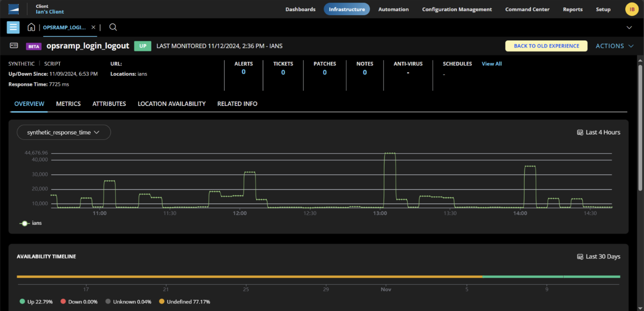Select the OPSRAMP_LOGI... breadcrumb tab
Image resolution: width=644 pixels, height=311 pixels.
(x=64, y=27)
